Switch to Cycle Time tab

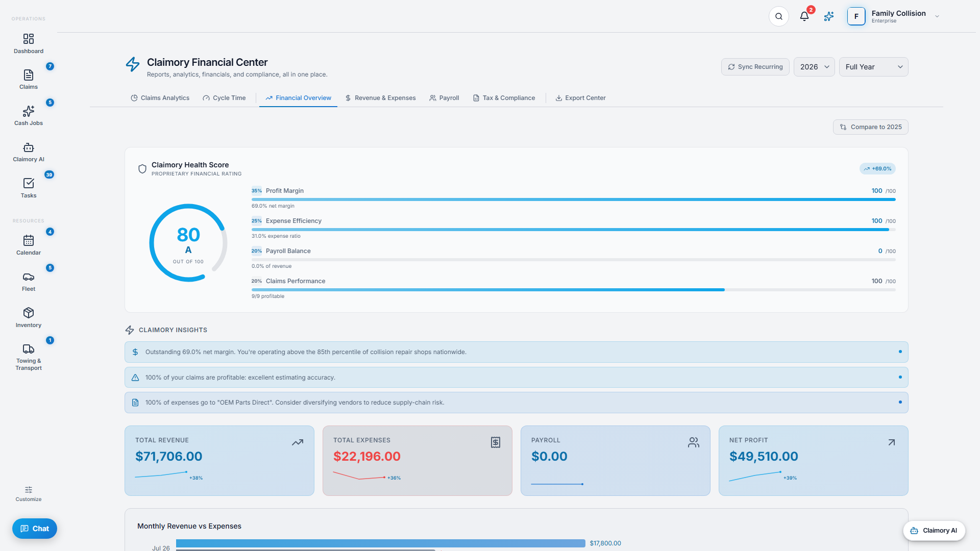224,98
